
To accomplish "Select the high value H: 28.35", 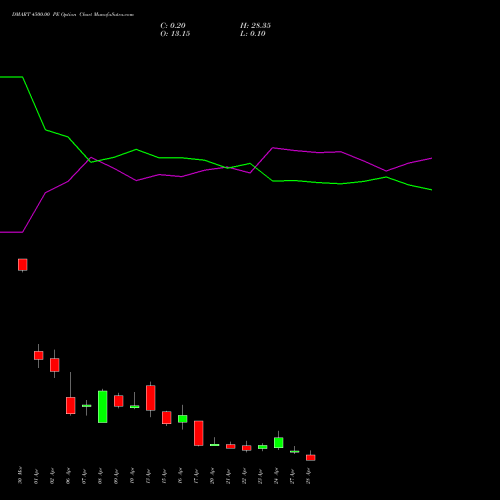I will 255,26.
